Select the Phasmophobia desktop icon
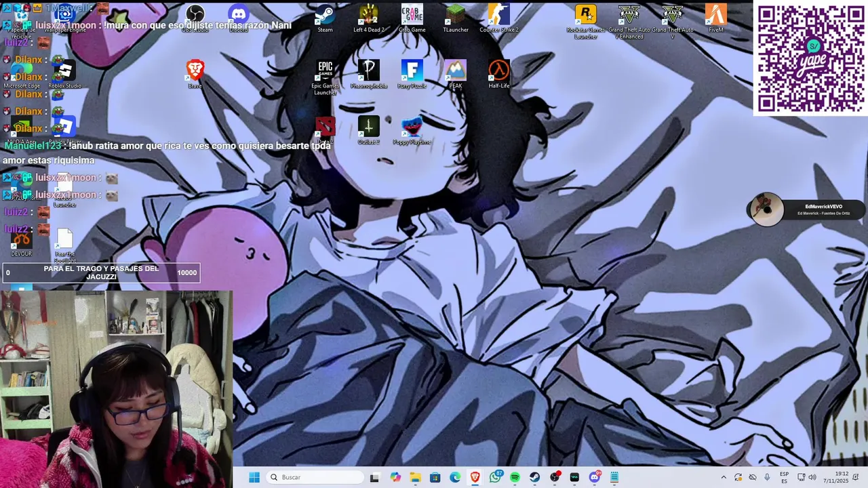868x488 pixels. point(369,75)
